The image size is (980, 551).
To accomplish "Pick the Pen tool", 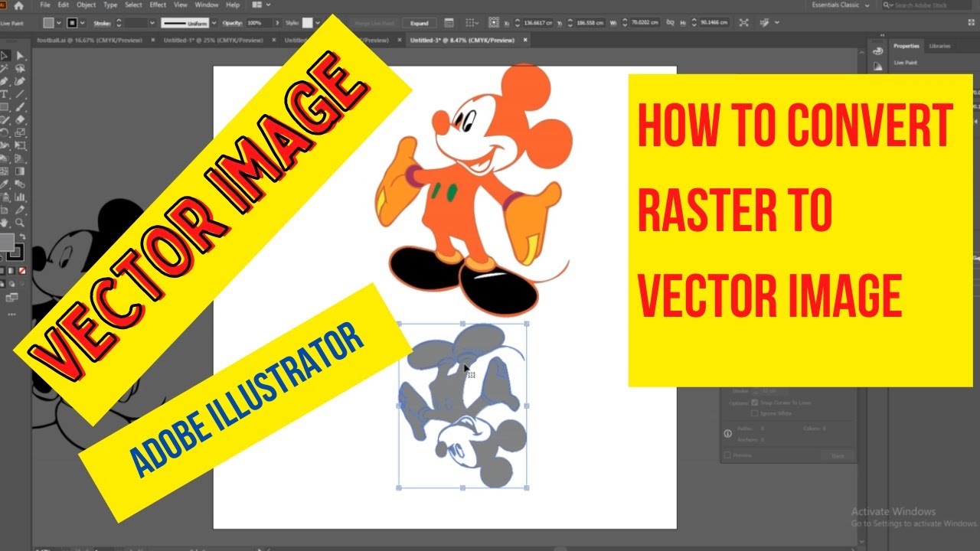I will coord(5,81).
